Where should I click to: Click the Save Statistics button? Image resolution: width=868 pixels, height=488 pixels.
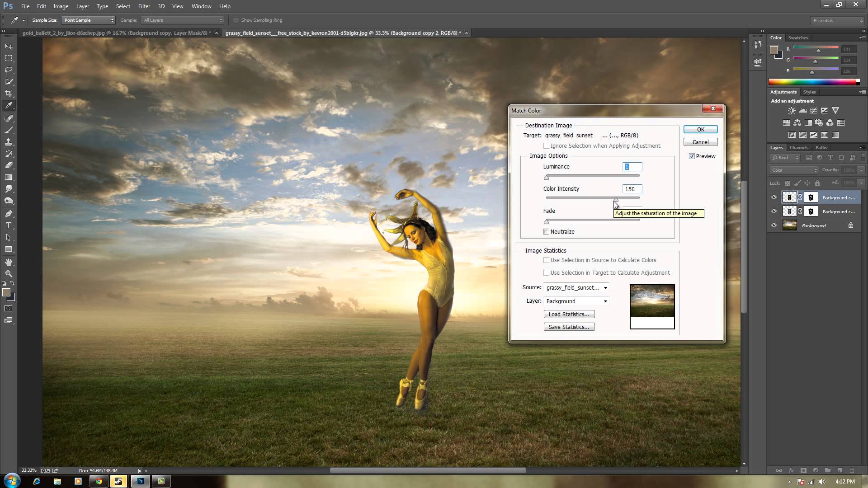coord(569,327)
